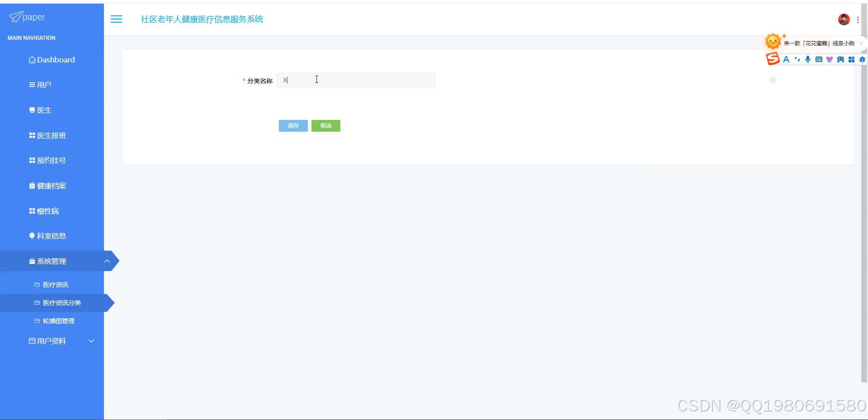Open the user avatar profile
This screenshot has height=420, width=868.
[844, 19]
